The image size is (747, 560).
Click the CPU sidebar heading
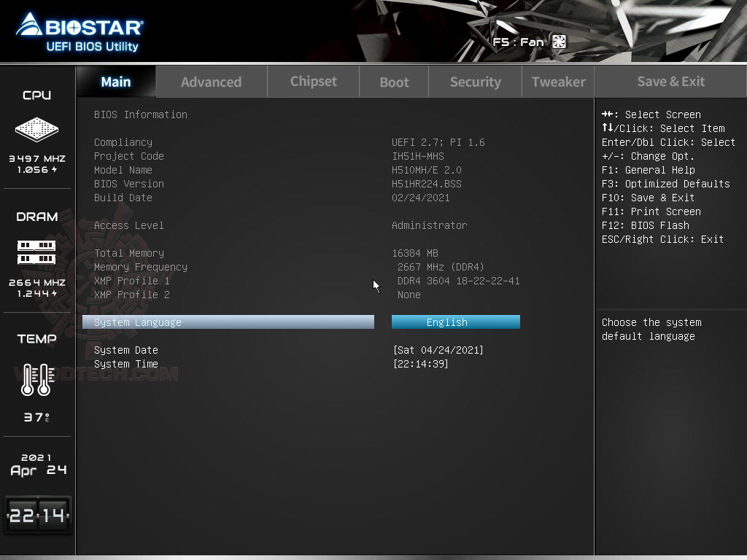36,96
